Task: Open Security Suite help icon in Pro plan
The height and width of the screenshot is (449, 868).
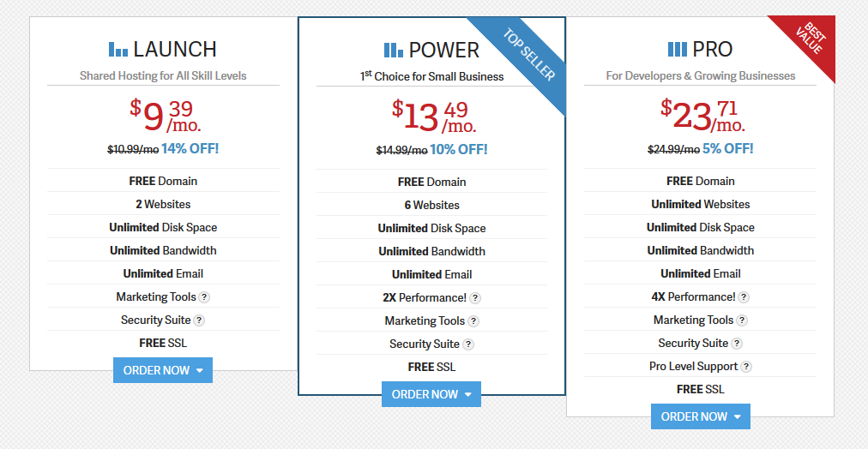Action: point(737,344)
